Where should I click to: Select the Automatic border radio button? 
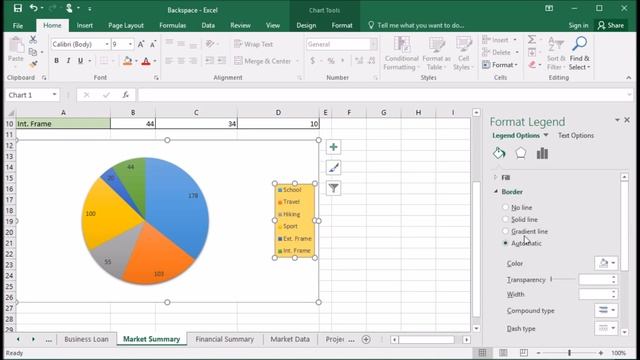(x=505, y=243)
